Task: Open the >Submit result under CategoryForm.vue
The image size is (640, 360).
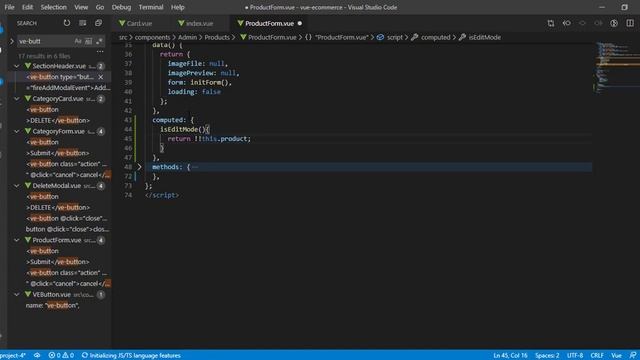Action: click(x=58, y=153)
